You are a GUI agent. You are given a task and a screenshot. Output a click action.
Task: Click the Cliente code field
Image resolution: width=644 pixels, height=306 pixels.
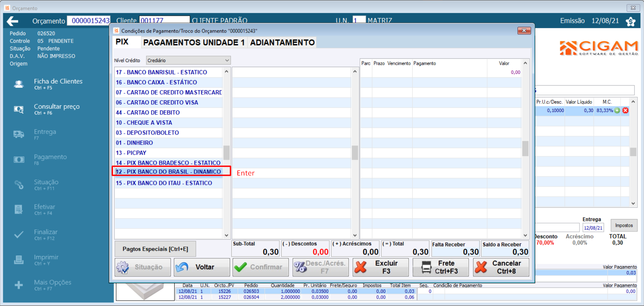(x=165, y=20)
